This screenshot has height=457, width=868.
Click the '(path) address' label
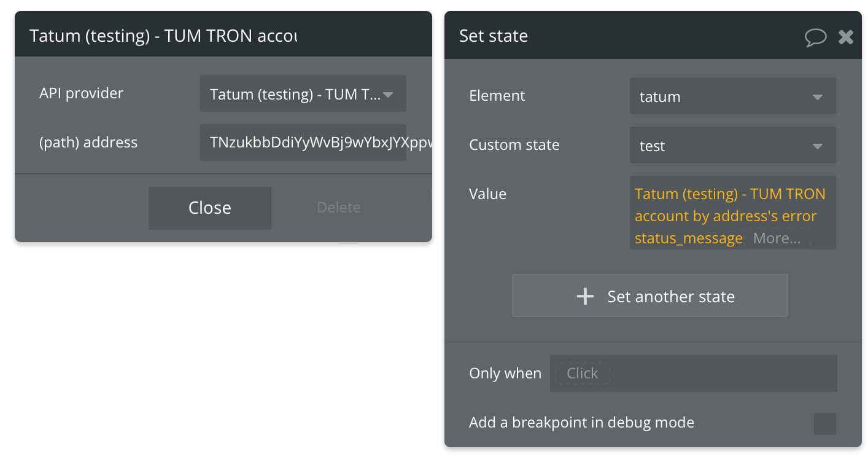click(x=88, y=143)
